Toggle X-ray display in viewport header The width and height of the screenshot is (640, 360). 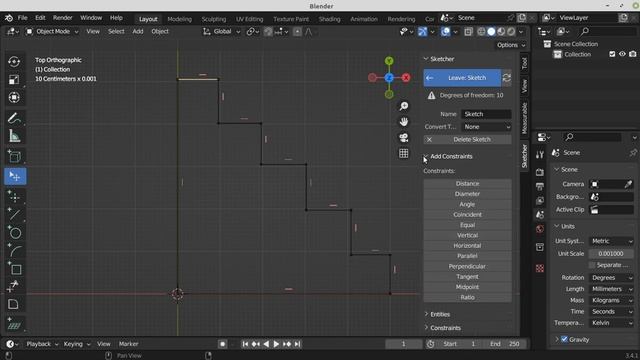(x=468, y=31)
